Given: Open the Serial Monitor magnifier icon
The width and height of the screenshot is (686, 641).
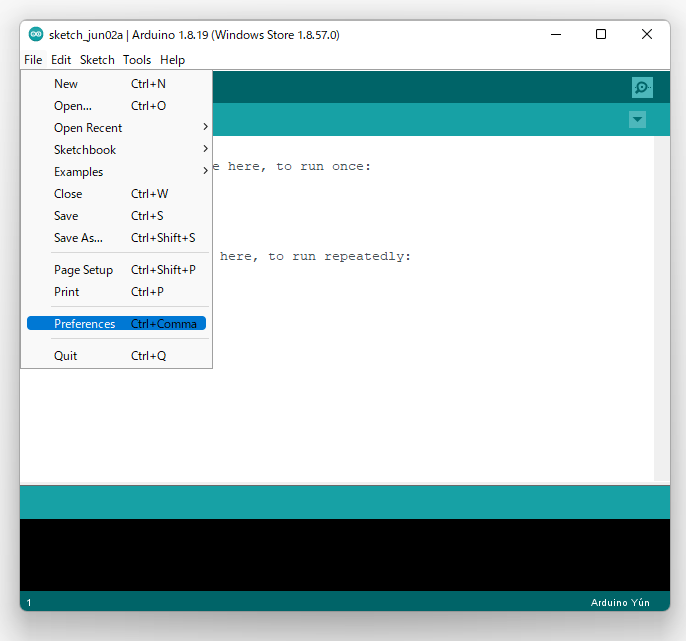Looking at the screenshot, I should coord(642,88).
